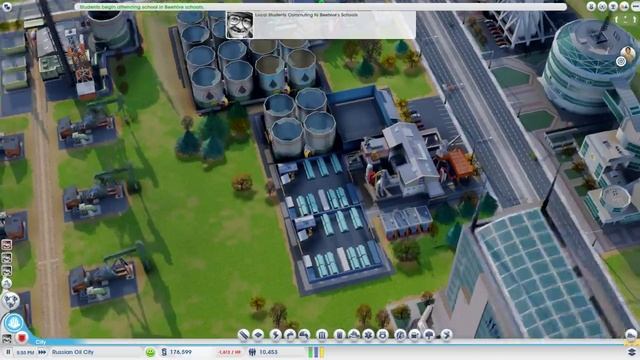Open the happiness smiley approval icon
Screen dimensions: 640x360
150,352
